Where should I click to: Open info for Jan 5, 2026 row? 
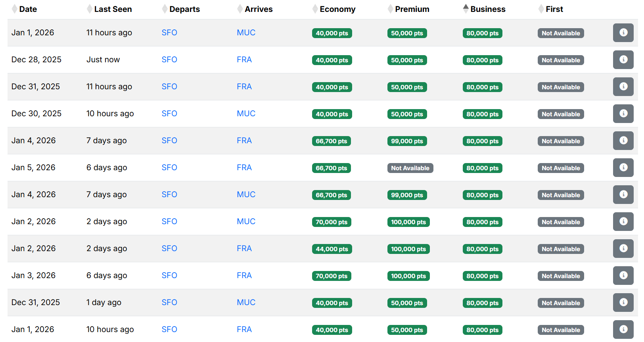pyautogui.click(x=623, y=167)
